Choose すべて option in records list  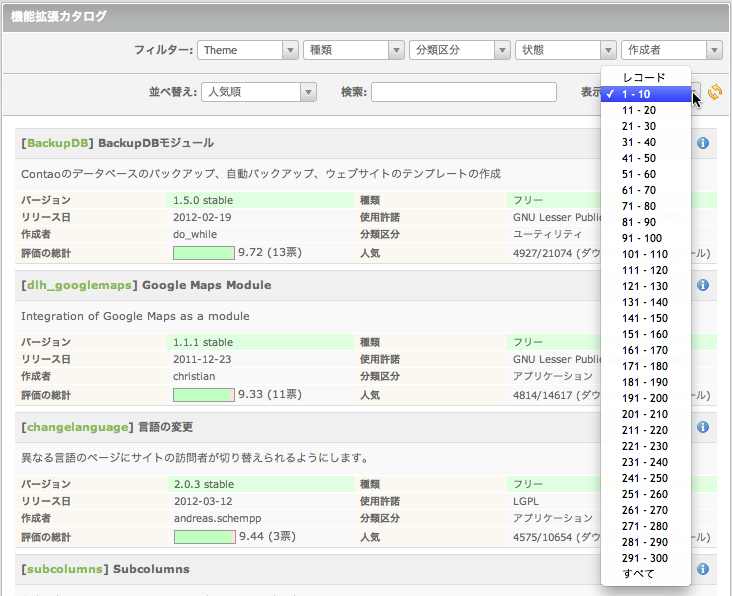click(x=638, y=574)
